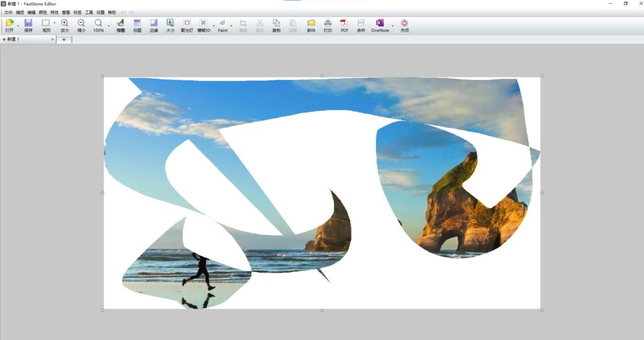Click the top-center image resize handle
Viewport: 644px width, 340px height.
point(322,76)
